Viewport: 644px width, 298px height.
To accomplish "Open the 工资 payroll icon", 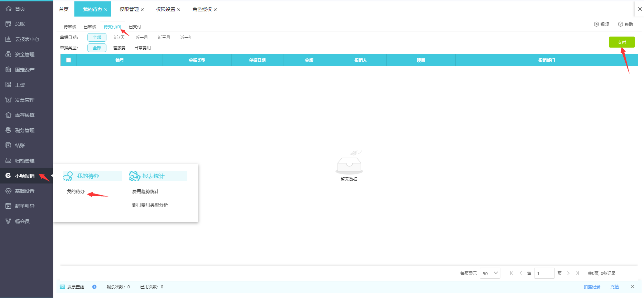I will click(x=9, y=85).
